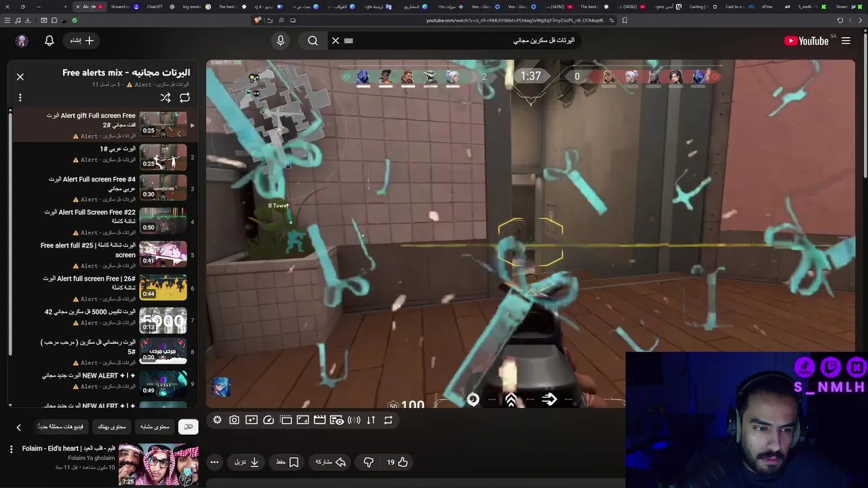Click the eye-with-panel icon in the toolbar
The image size is (868, 488).
coord(337,420)
